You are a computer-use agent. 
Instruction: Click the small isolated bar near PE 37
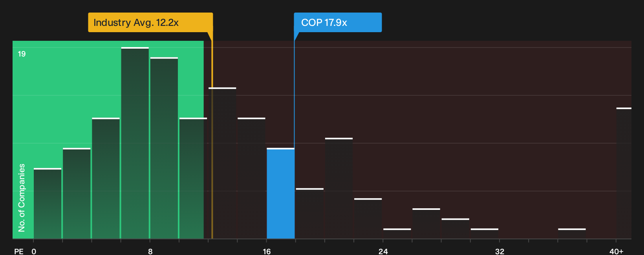click(x=572, y=234)
